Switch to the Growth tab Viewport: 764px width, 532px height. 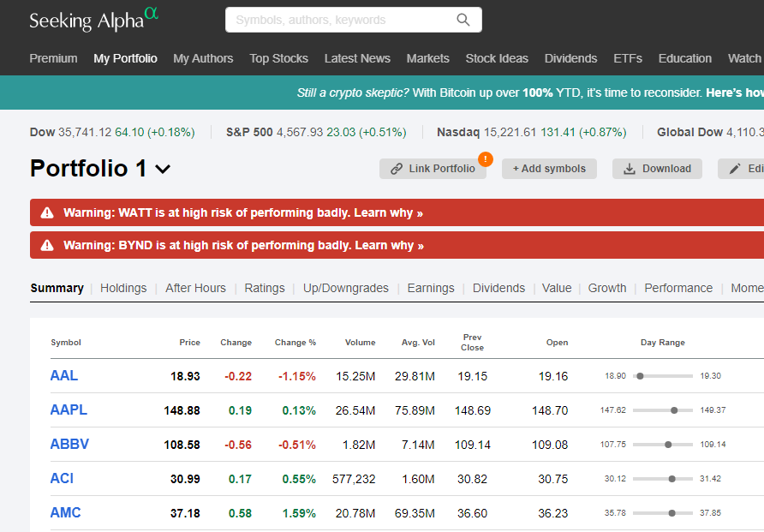pos(607,288)
